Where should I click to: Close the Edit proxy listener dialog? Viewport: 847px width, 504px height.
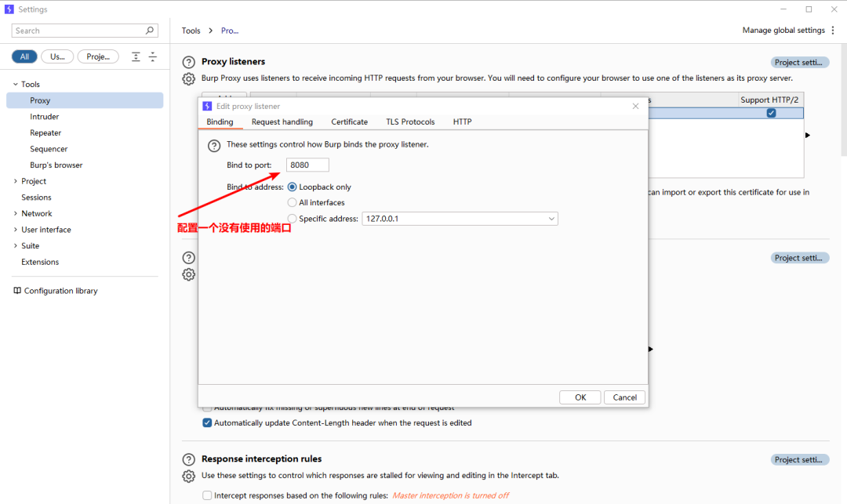point(635,107)
